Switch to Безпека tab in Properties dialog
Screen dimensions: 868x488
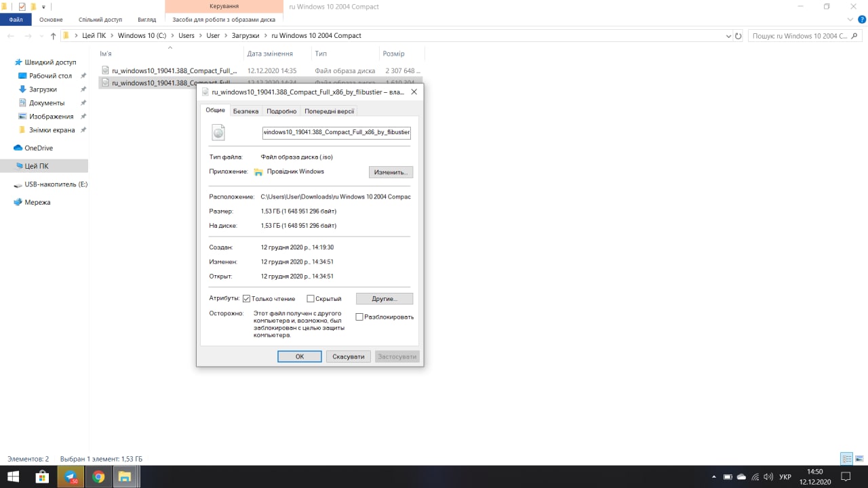pyautogui.click(x=245, y=111)
